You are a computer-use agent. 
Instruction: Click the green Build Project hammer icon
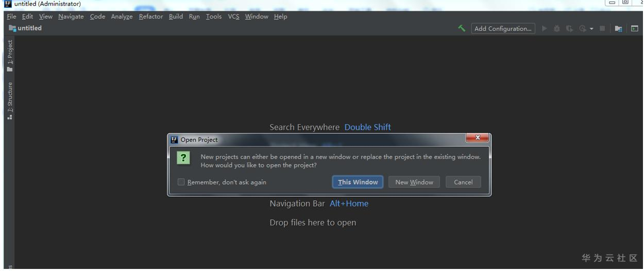click(462, 28)
